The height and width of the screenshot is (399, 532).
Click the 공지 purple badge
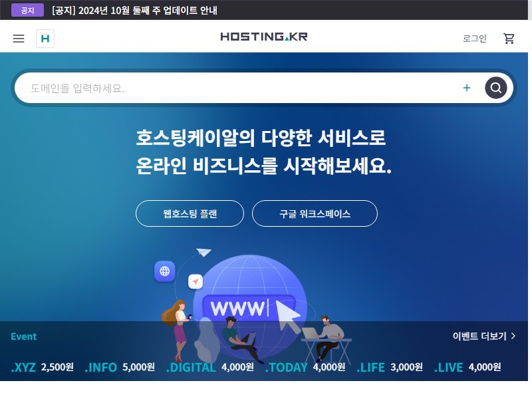pos(27,10)
